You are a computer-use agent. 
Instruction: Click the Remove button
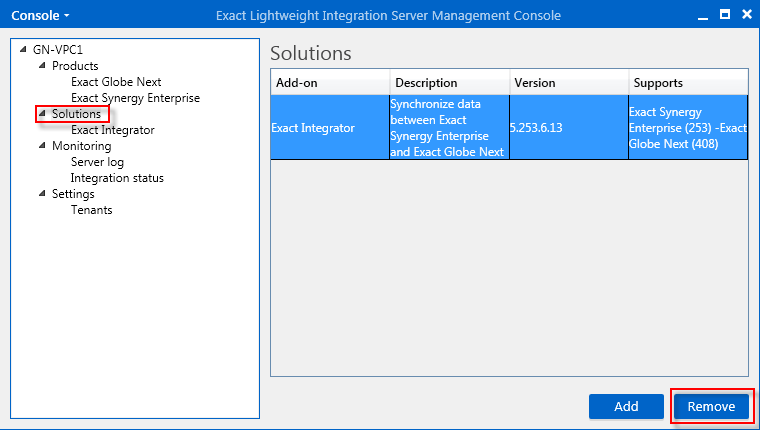pos(711,406)
